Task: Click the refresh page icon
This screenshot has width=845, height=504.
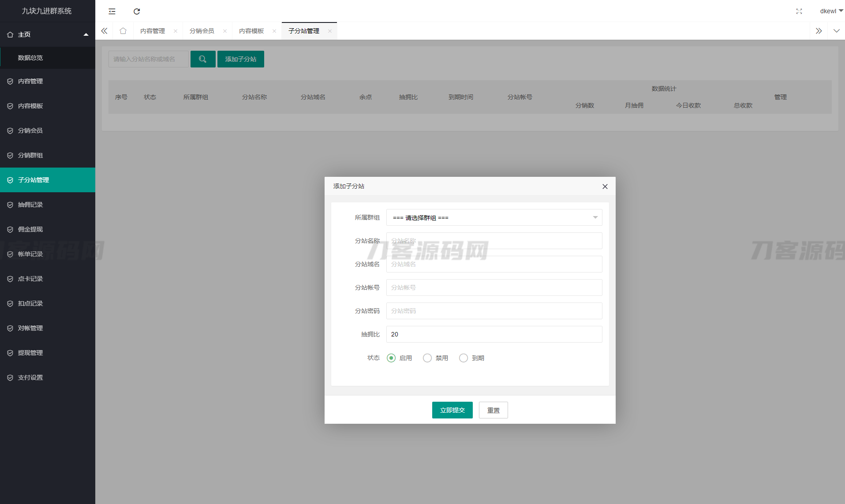Action: click(137, 11)
